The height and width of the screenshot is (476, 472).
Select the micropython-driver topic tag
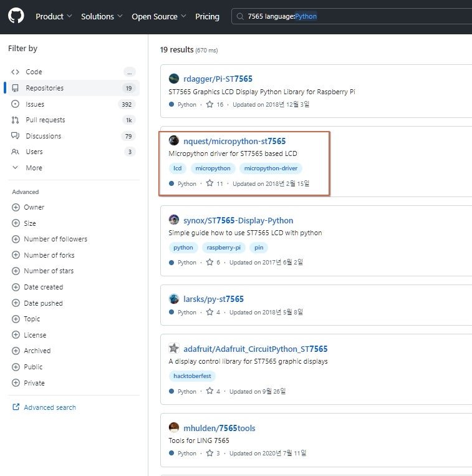(x=271, y=168)
